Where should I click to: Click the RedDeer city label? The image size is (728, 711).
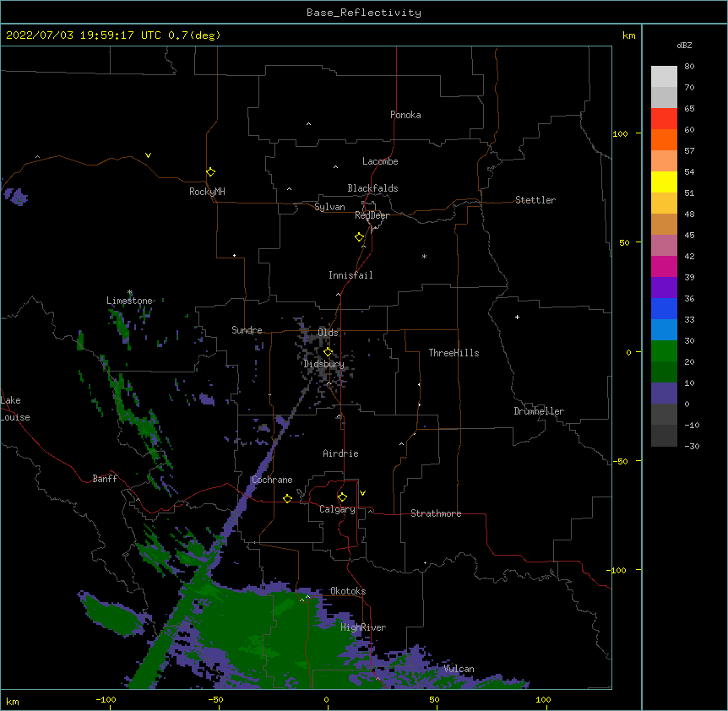(x=372, y=215)
